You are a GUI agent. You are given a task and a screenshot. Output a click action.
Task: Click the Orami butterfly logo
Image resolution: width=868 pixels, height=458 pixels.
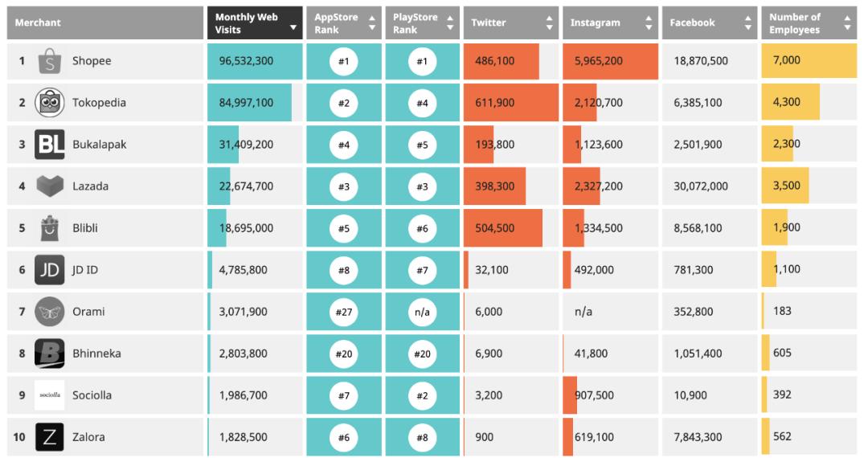[49, 312]
